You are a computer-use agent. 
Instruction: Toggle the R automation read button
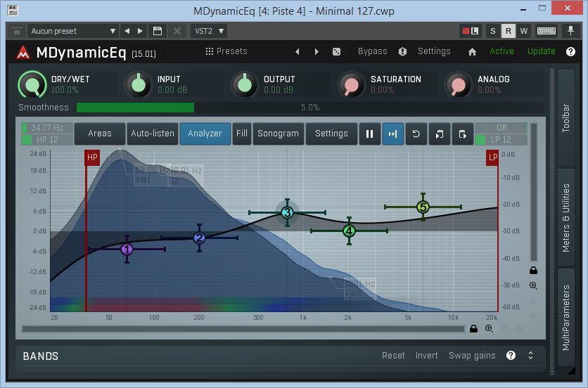pos(508,31)
